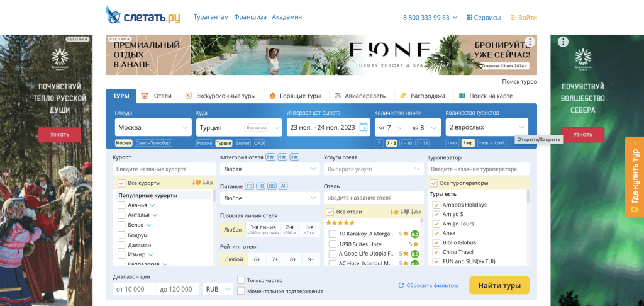Select the ТУРЫ tab

(x=121, y=96)
